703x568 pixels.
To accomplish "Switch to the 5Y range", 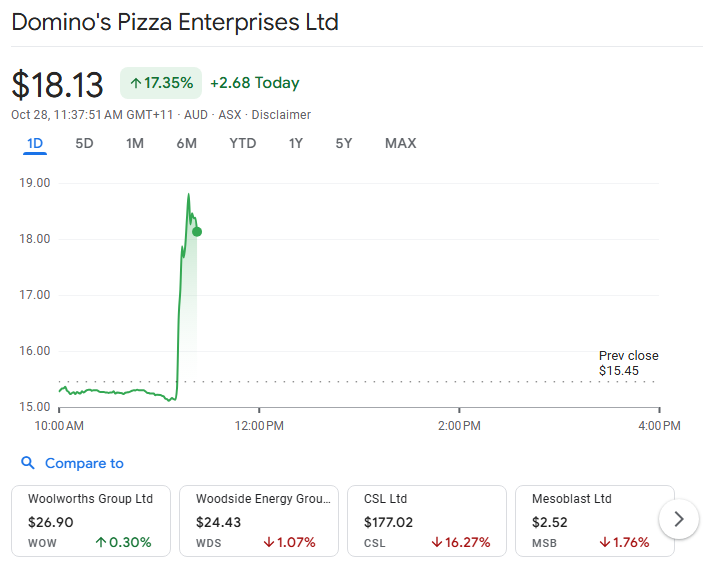I will [344, 143].
